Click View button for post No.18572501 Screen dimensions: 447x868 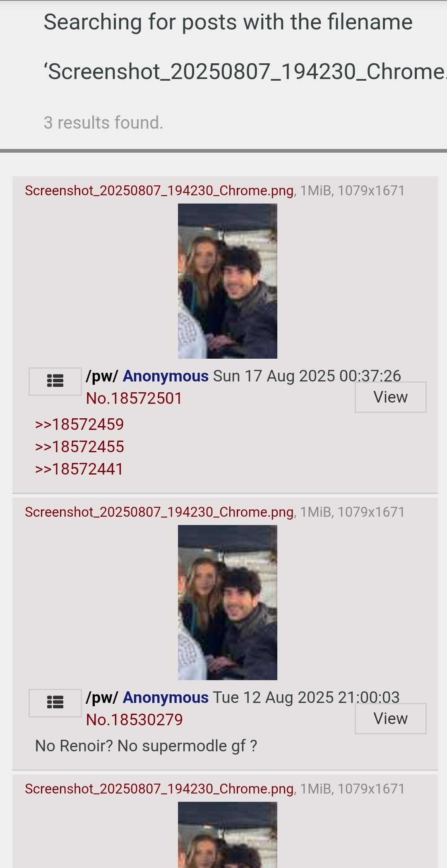[390, 397]
